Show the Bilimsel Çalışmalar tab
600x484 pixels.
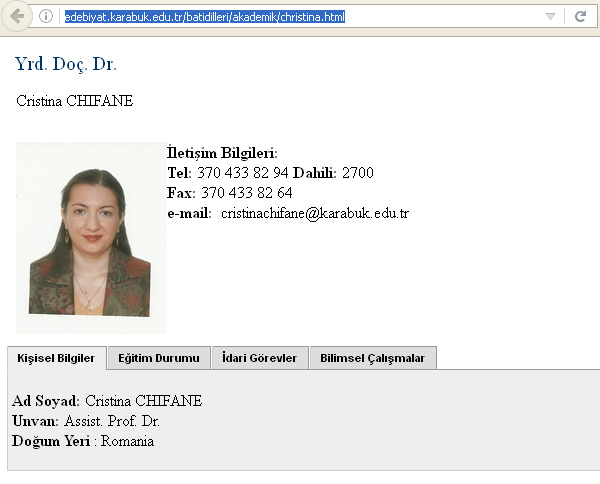click(372, 358)
